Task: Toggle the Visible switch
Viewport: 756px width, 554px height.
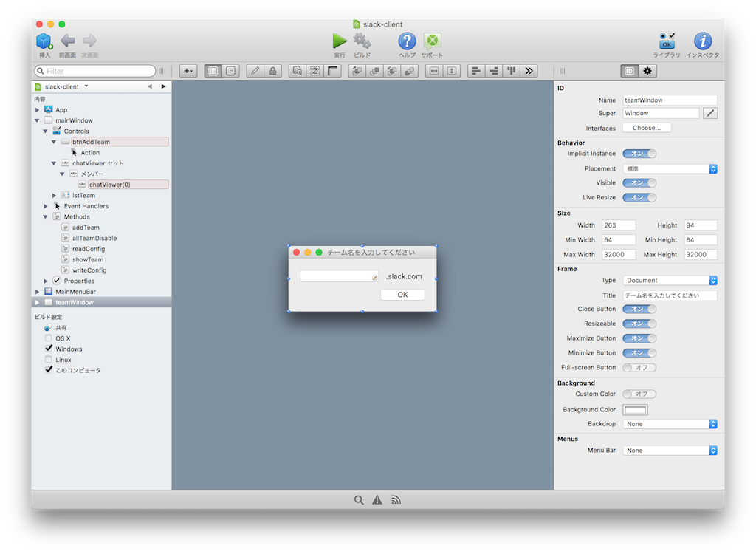Action: [x=639, y=183]
